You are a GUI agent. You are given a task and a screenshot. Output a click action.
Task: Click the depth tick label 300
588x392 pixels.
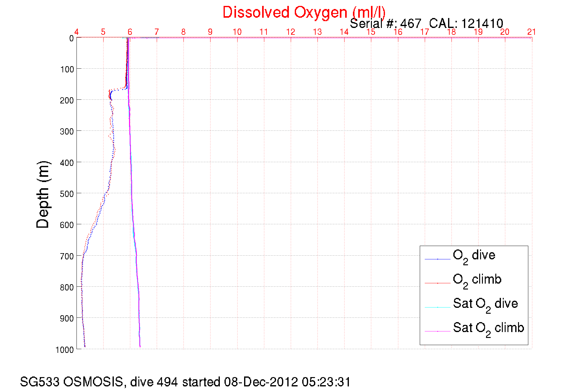(x=67, y=131)
